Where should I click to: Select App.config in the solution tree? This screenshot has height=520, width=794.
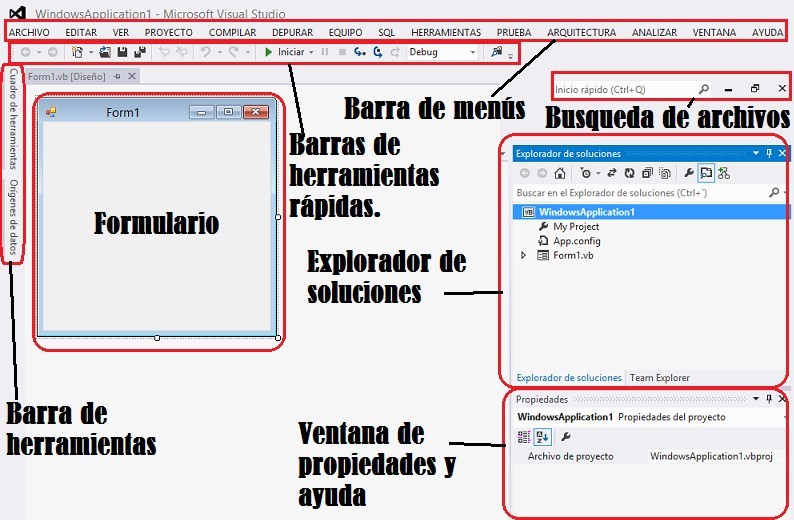576,241
